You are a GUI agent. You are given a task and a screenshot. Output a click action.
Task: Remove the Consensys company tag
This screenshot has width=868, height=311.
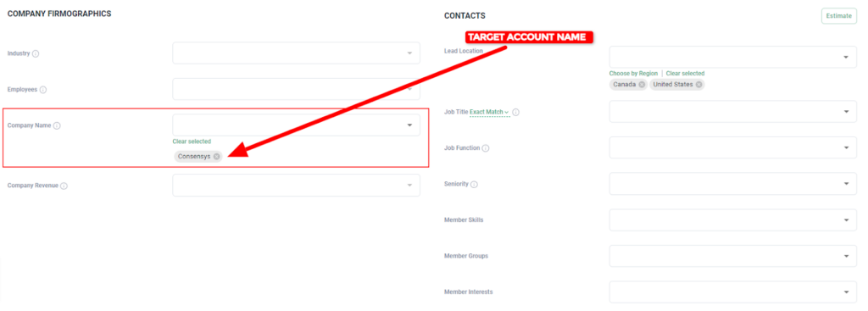point(216,157)
